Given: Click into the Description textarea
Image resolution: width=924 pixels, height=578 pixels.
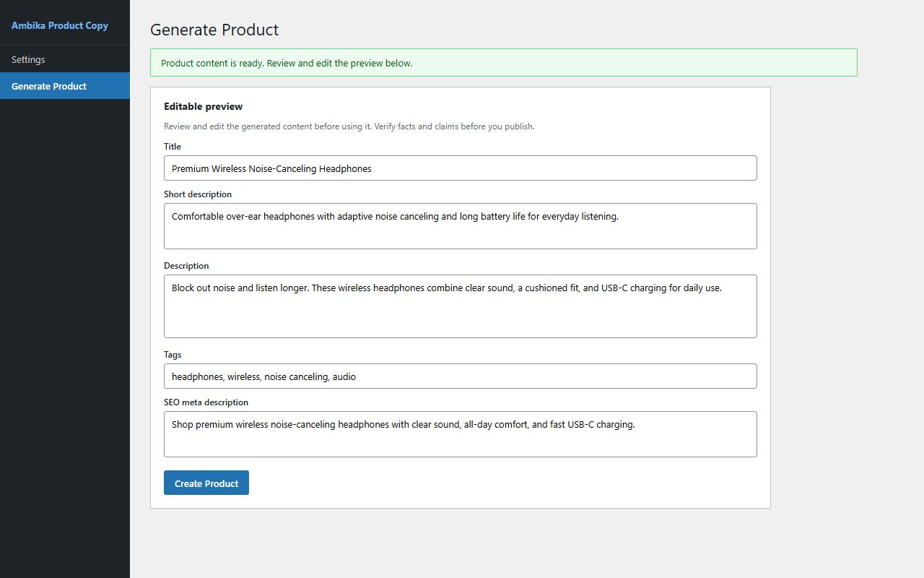Looking at the screenshot, I should pyautogui.click(x=461, y=306).
